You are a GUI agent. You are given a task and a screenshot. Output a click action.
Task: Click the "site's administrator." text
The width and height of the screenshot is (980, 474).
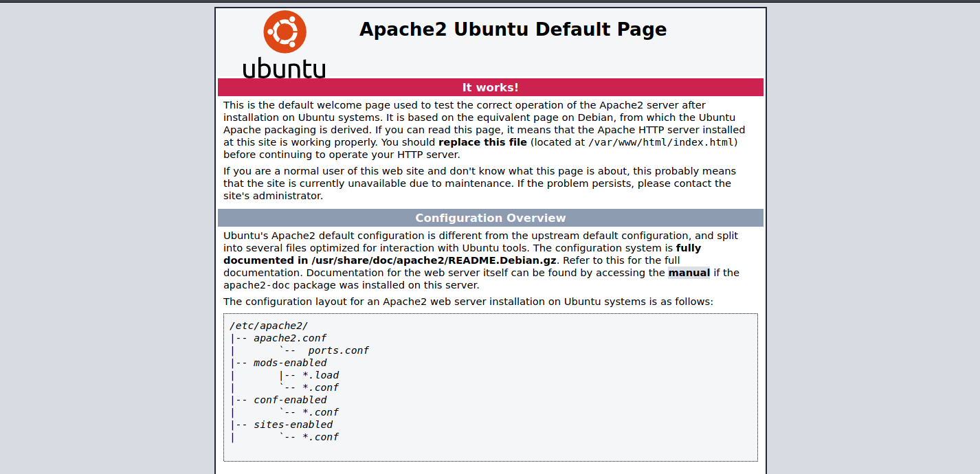tap(273, 196)
